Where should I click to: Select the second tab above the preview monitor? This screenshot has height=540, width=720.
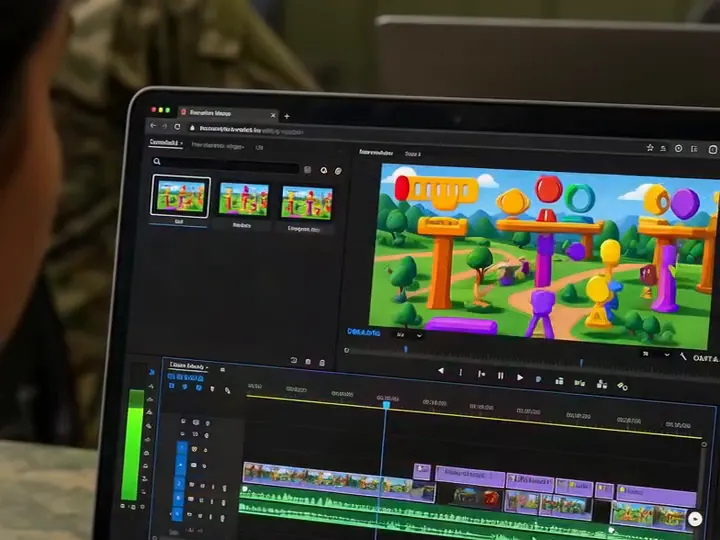pos(413,154)
